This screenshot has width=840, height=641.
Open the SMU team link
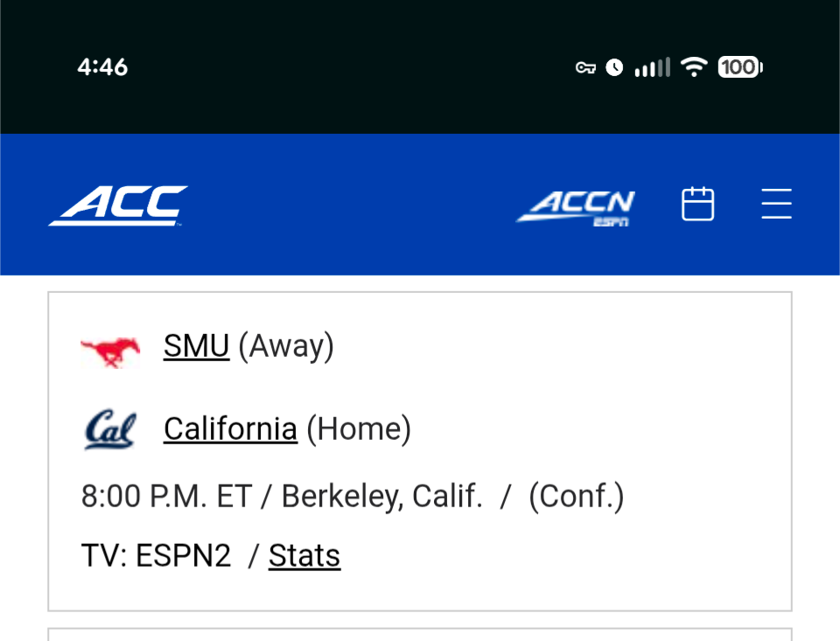pos(196,346)
